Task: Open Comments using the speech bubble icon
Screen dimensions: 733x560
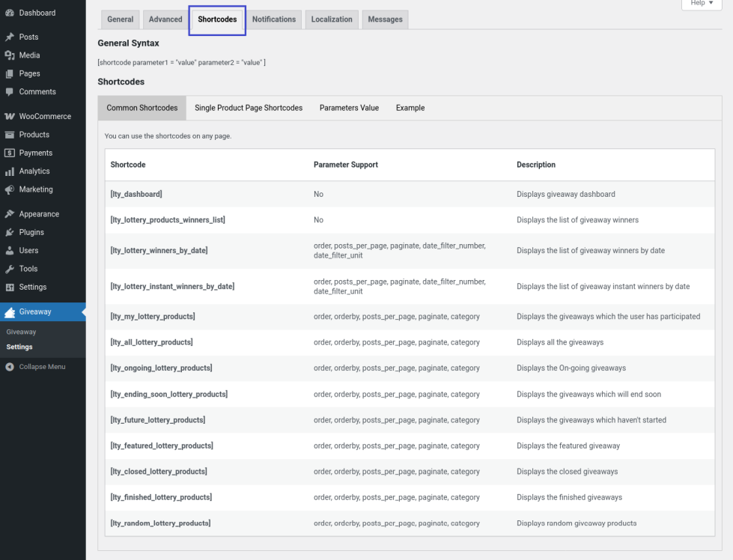Action: coord(10,91)
